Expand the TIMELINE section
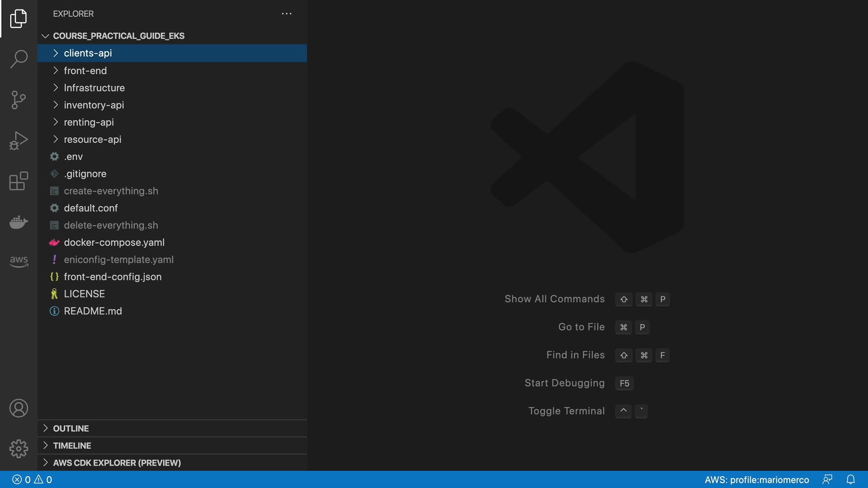868x488 pixels. pos(72,446)
